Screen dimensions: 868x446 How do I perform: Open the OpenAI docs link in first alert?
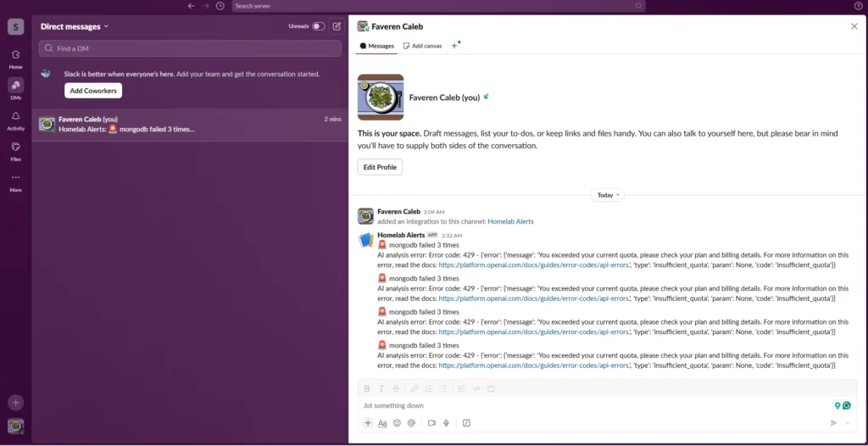click(x=535, y=265)
